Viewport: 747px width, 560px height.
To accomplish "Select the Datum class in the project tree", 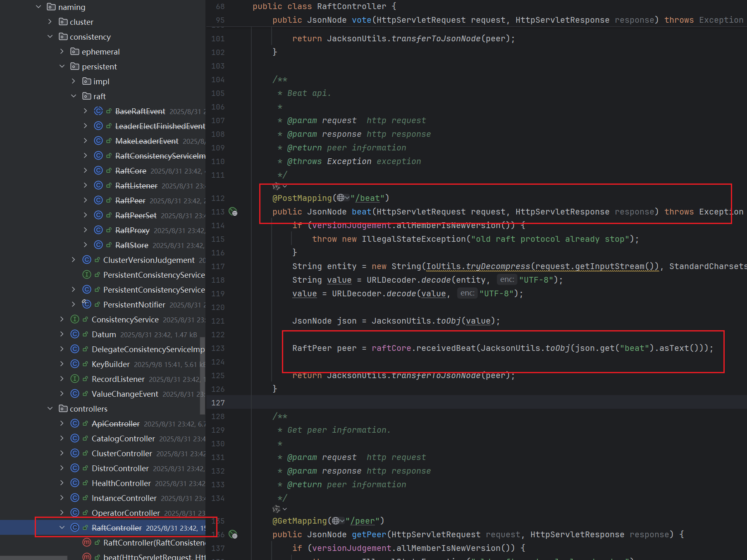I will tap(104, 334).
